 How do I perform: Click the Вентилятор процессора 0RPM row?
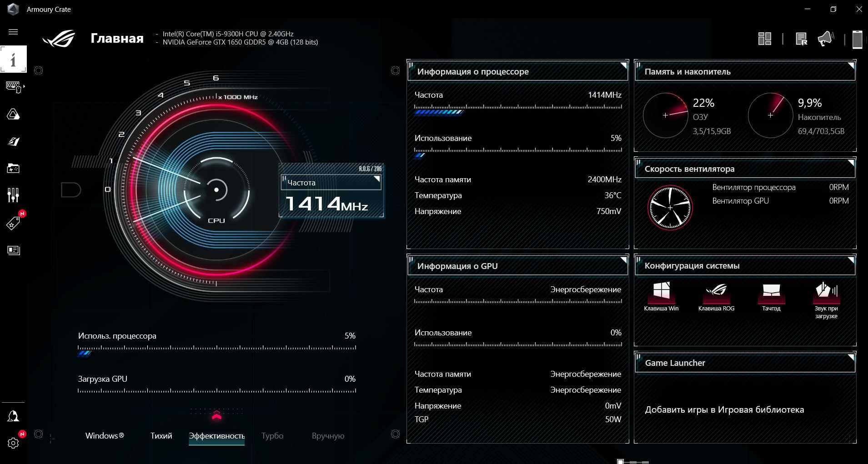coord(780,187)
